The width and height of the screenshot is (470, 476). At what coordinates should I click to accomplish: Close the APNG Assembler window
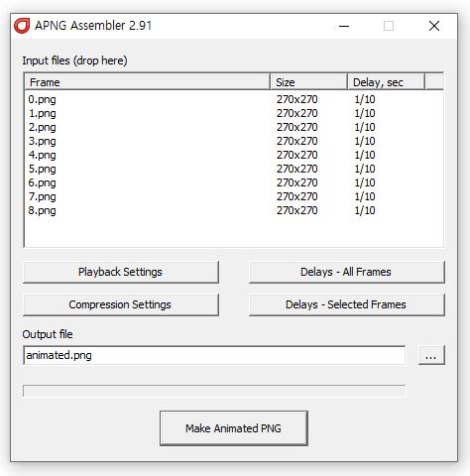(434, 26)
